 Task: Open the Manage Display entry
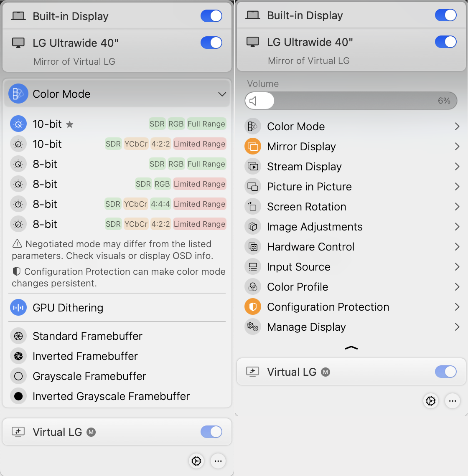tap(306, 327)
